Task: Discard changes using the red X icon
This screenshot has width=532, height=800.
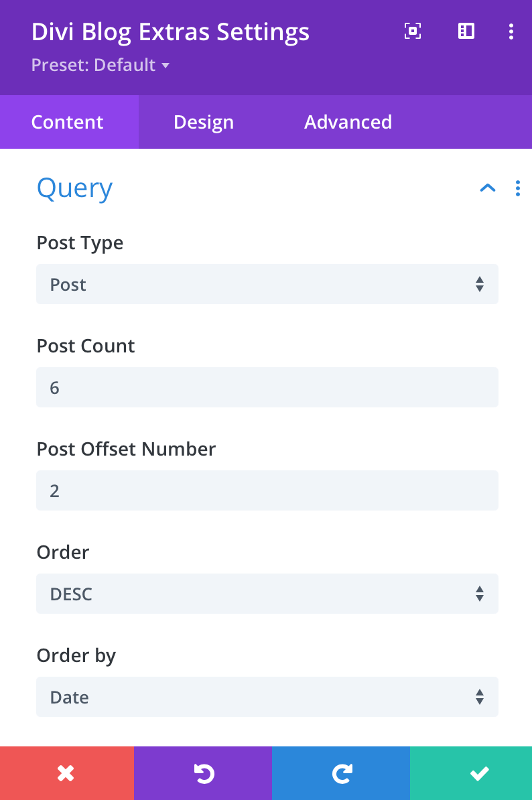Action: pos(66,773)
